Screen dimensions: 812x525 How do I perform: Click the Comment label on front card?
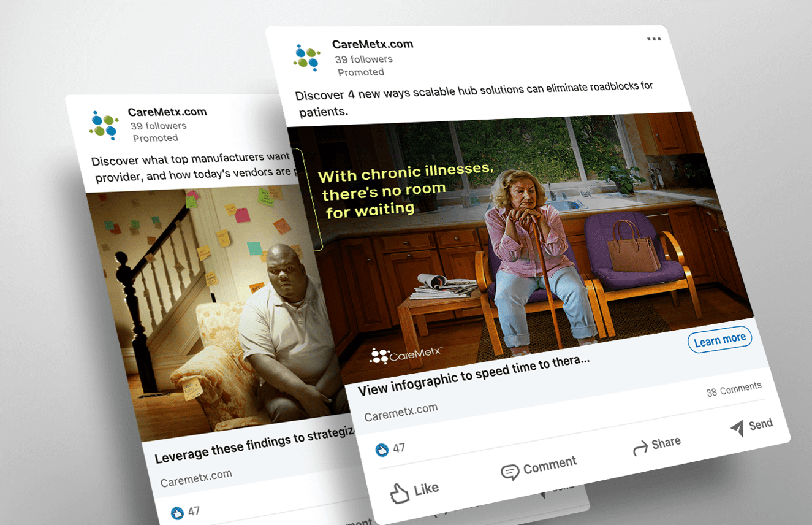pos(550,466)
